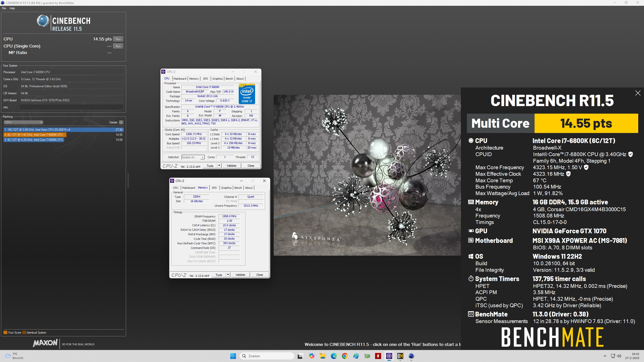
Task: Click Max Core Frequency shield checkmark
Action: coord(586,167)
